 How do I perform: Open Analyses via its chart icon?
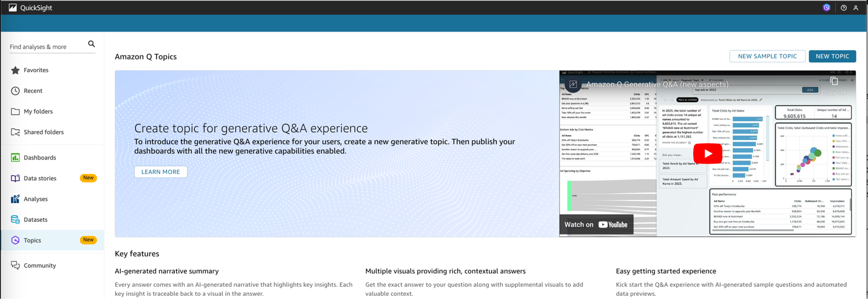(x=15, y=199)
